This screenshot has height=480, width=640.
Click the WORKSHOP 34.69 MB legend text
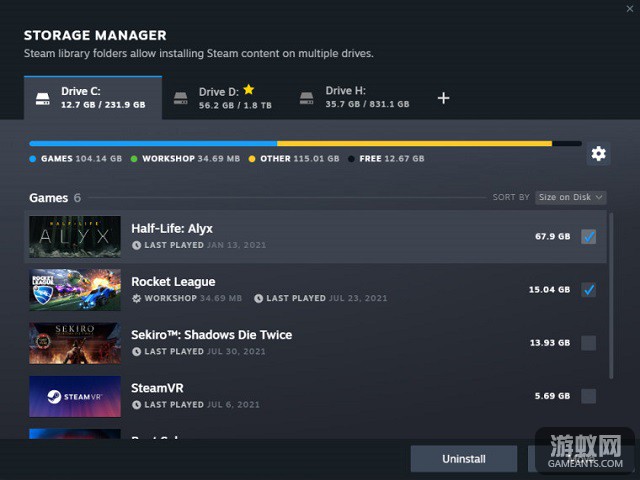click(191, 159)
